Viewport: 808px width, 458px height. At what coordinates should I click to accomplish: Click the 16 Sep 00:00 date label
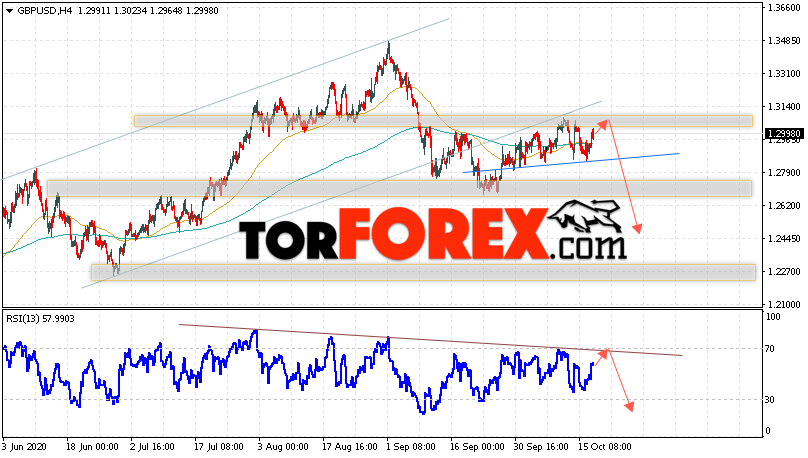(477, 447)
